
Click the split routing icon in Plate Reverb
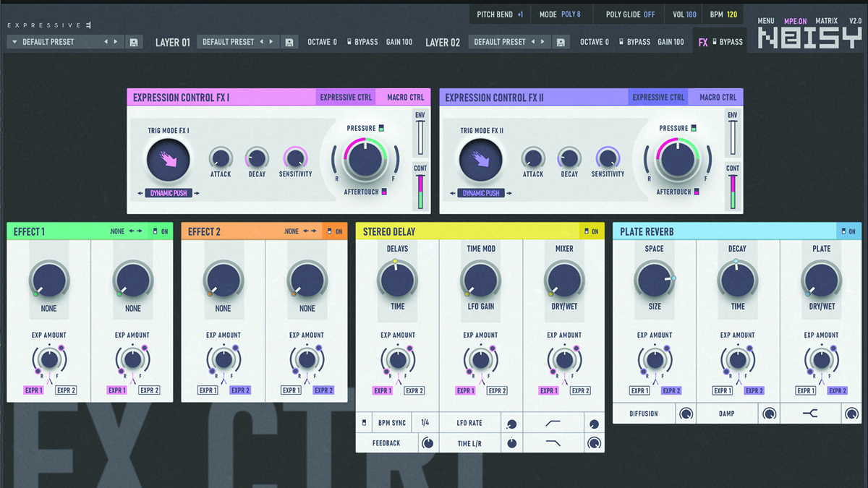(810, 414)
